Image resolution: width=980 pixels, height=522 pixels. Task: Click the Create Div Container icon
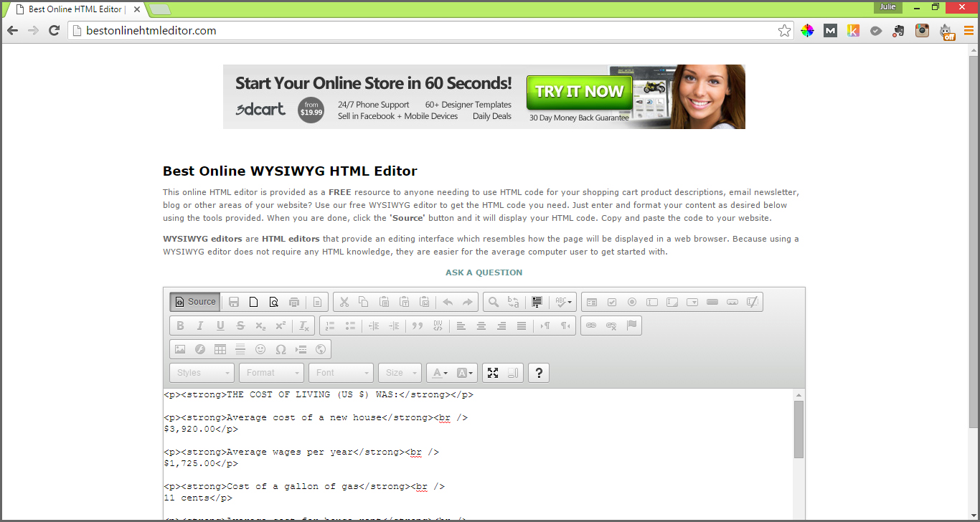pyautogui.click(x=438, y=326)
